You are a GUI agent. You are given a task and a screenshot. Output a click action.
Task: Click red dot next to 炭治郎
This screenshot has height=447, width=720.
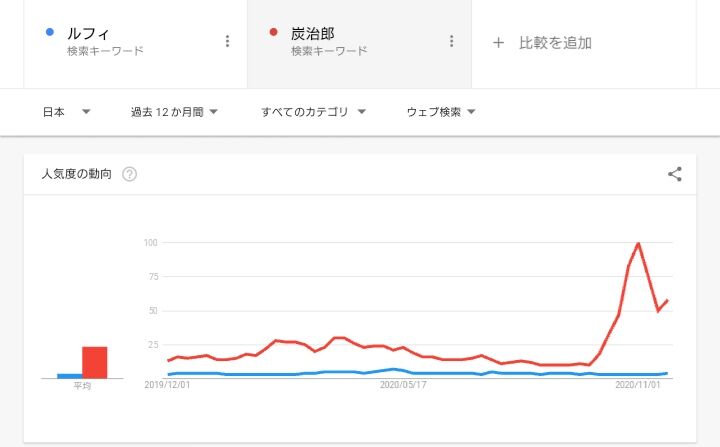coord(274,32)
